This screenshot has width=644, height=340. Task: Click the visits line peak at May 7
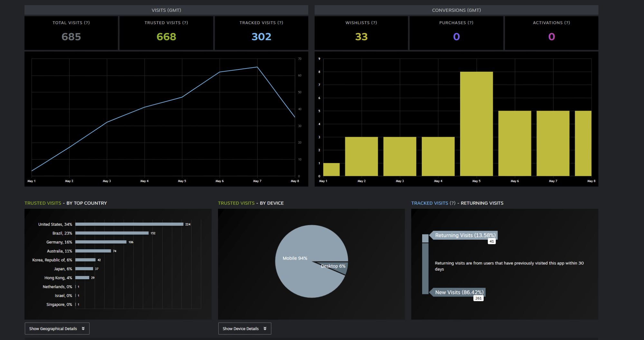click(x=257, y=67)
